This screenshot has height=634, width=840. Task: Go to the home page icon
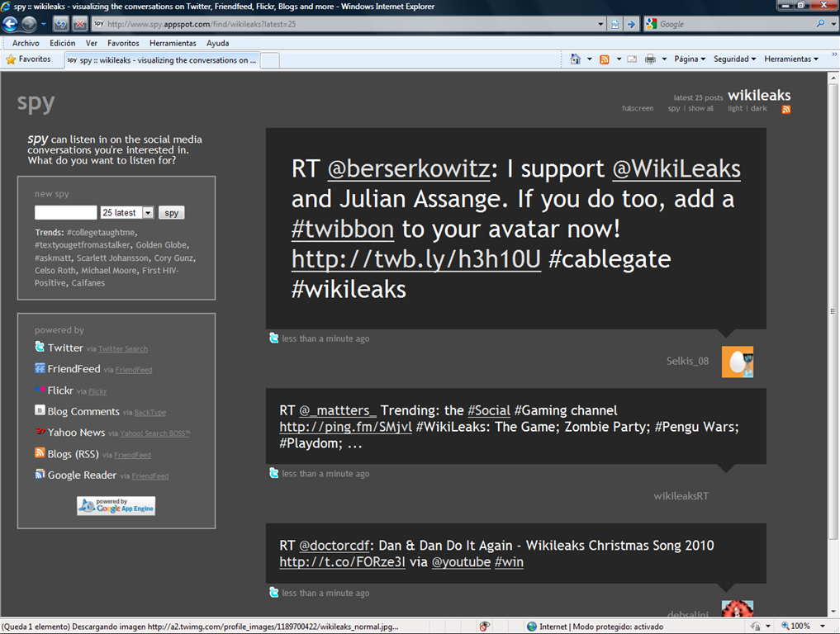pyautogui.click(x=576, y=59)
